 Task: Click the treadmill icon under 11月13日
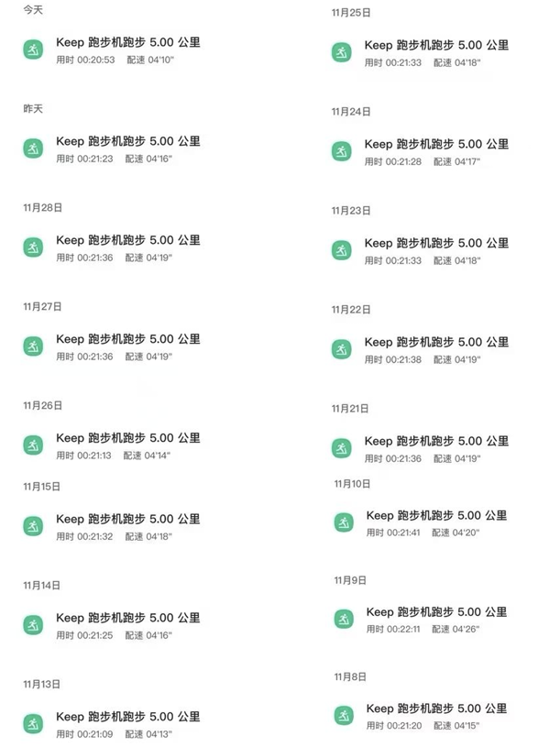click(x=33, y=724)
